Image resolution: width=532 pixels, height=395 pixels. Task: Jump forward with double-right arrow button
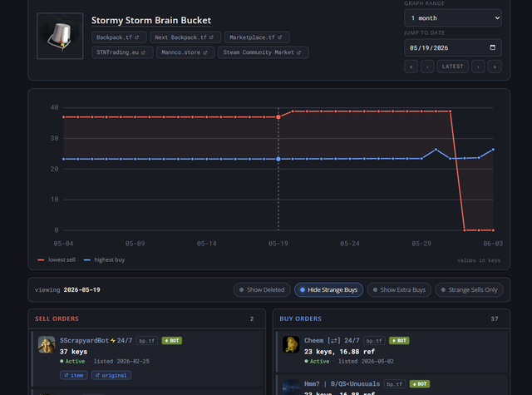point(495,67)
